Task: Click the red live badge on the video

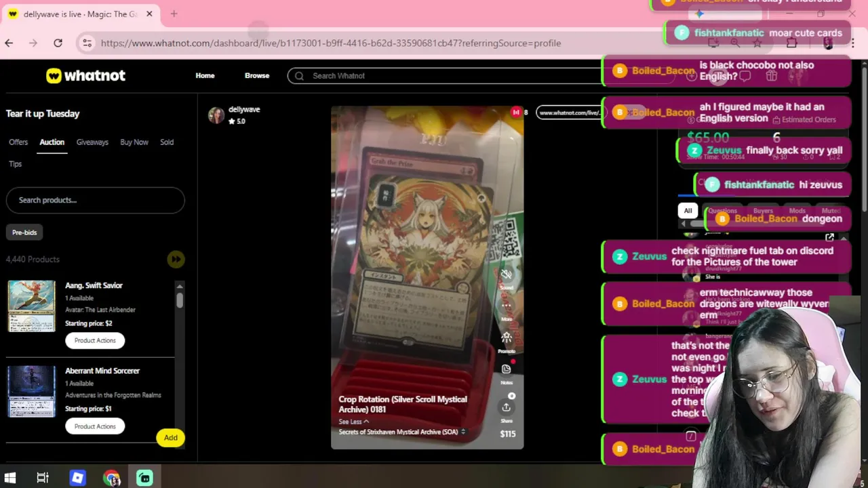Action: tap(516, 113)
